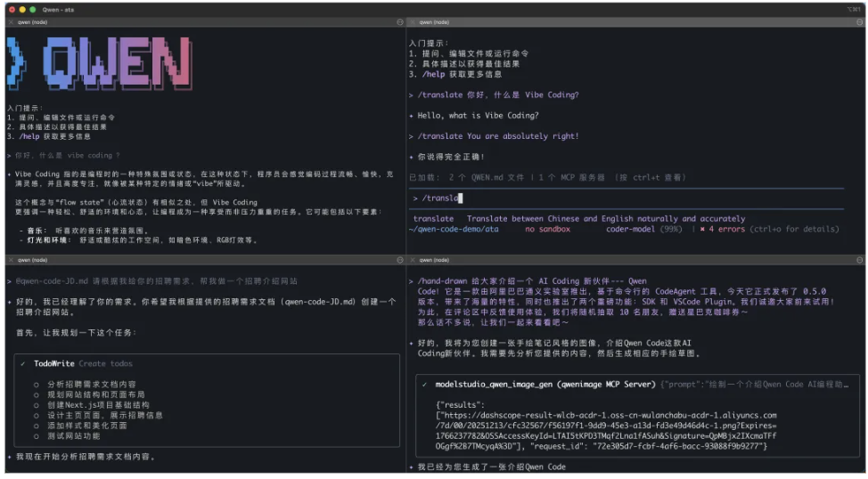868x479 pixels.
Task: Open the bottom-right pane's round menu icon
Action: pos(860,261)
